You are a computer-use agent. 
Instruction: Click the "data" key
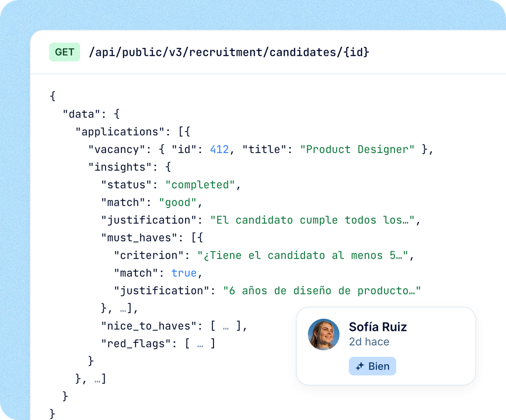pyautogui.click(x=82, y=114)
